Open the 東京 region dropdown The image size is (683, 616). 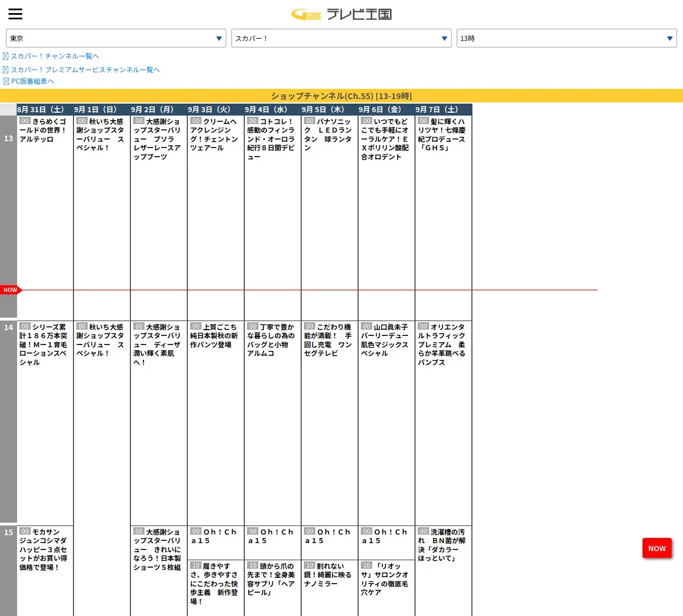click(x=116, y=38)
